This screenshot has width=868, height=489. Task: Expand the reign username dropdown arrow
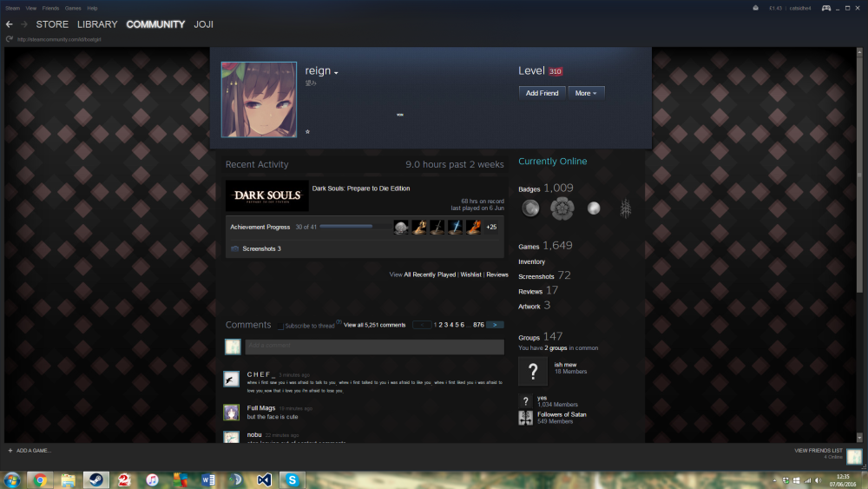pyautogui.click(x=336, y=73)
